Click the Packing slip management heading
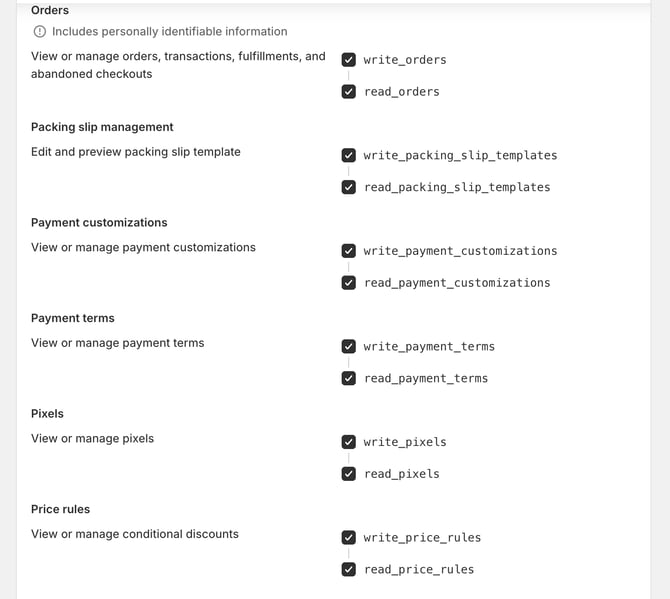The width and height of the screenshot is (670, 599). tap(102, 127)
